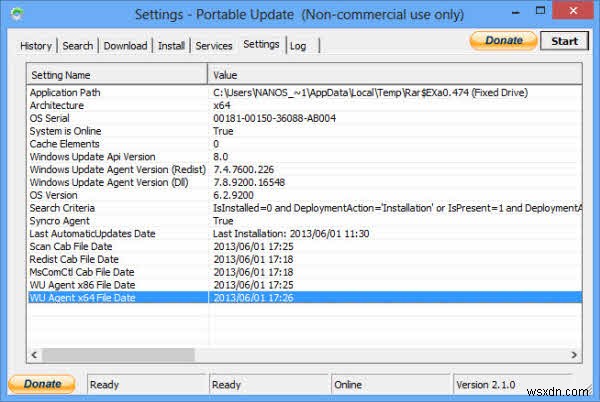The height and width of the screenshot is (402, 600).
Task: Click the horizontal scrollbar right arrow
Action: pos(574,355)
